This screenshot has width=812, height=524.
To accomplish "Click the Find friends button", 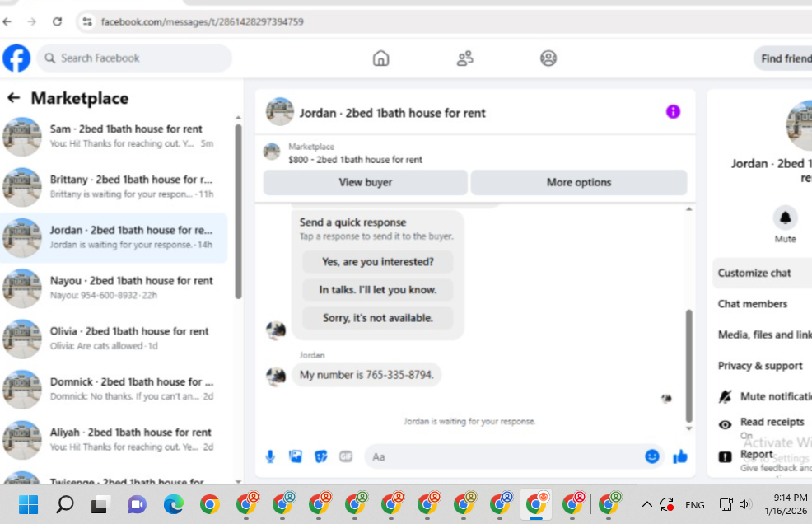I will pos(783,58).
